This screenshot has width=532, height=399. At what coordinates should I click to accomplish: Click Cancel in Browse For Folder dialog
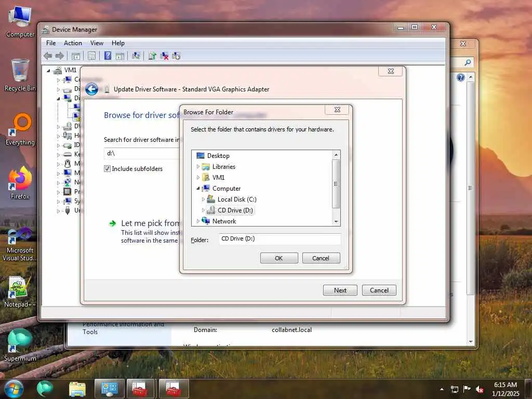pos(321,258)
